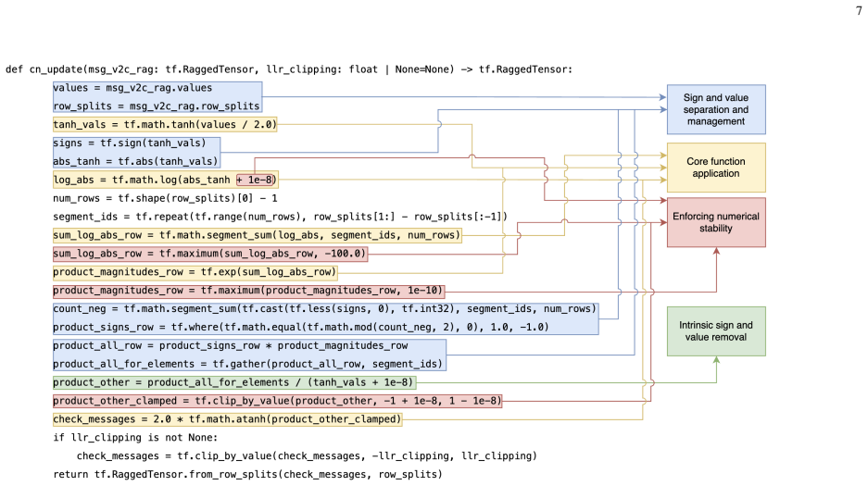The image size is (868, 486).
Task: Select the check_messages atanh line
Action: [x=227, y=419]
